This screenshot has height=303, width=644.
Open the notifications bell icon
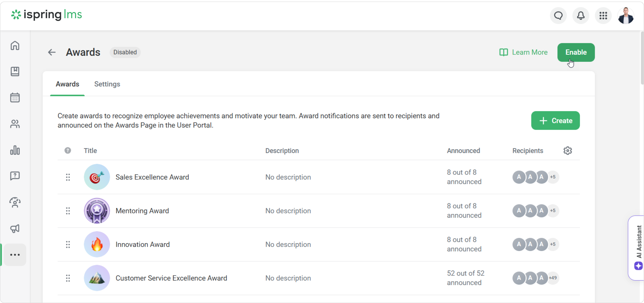pos(581,16)
